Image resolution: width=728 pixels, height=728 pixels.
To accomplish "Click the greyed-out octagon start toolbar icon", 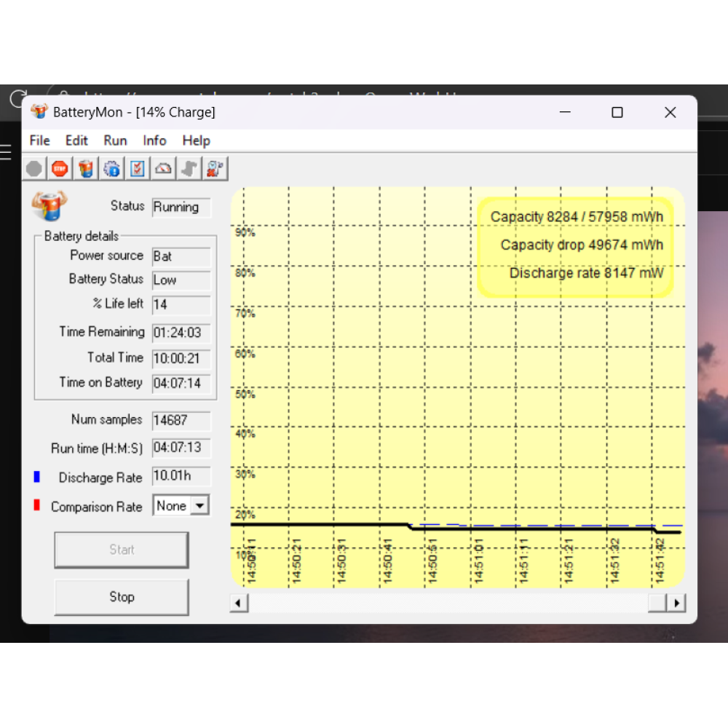I will coord(34,169).
